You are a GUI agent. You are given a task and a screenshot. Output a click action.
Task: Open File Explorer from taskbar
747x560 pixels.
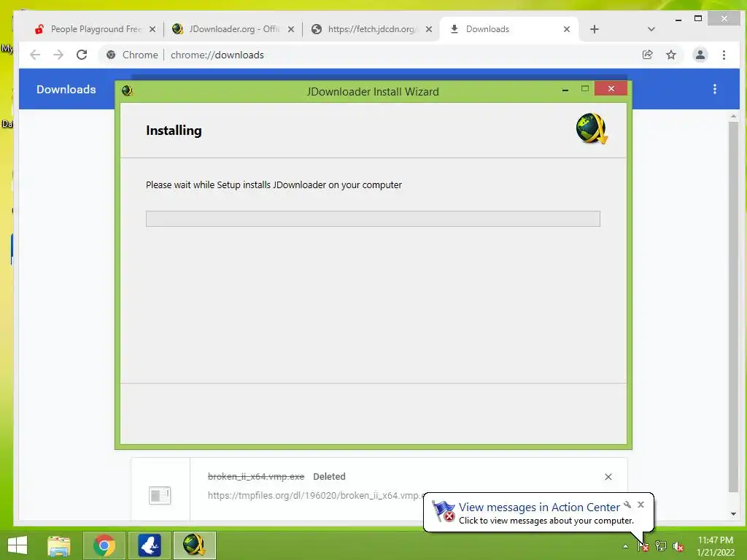pyautogui.click(x=59, y=545)
